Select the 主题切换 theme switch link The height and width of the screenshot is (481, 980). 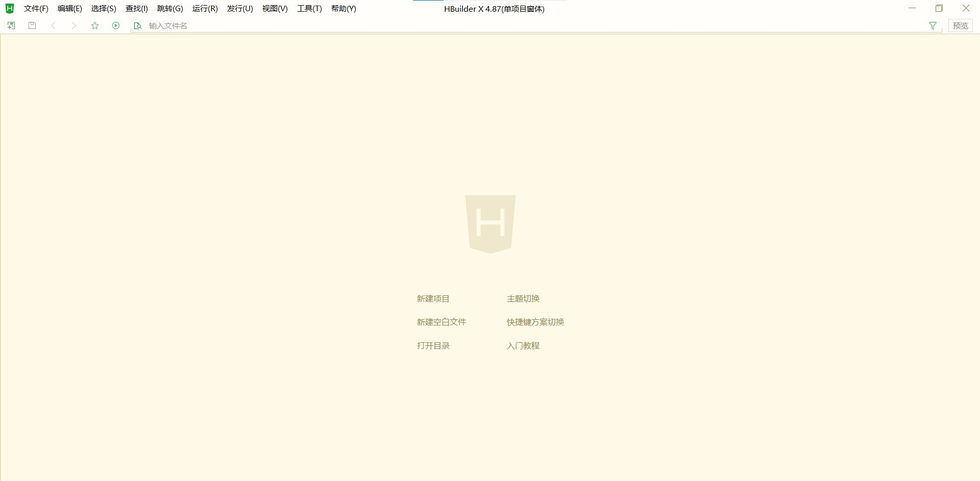(523, 299)
